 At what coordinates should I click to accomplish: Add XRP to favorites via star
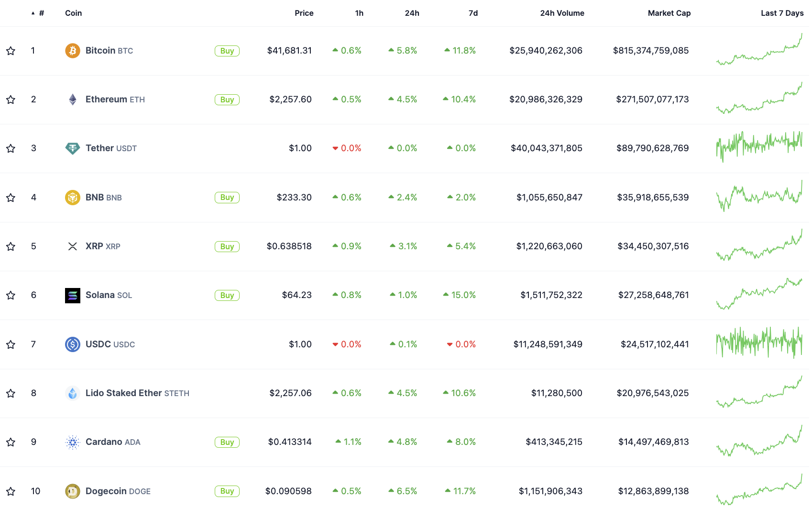11,246
